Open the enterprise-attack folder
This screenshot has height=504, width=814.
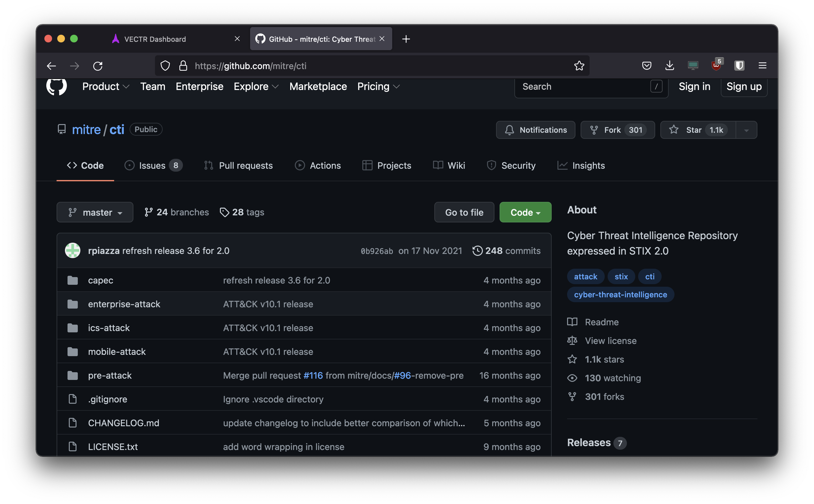click(124, 304)
